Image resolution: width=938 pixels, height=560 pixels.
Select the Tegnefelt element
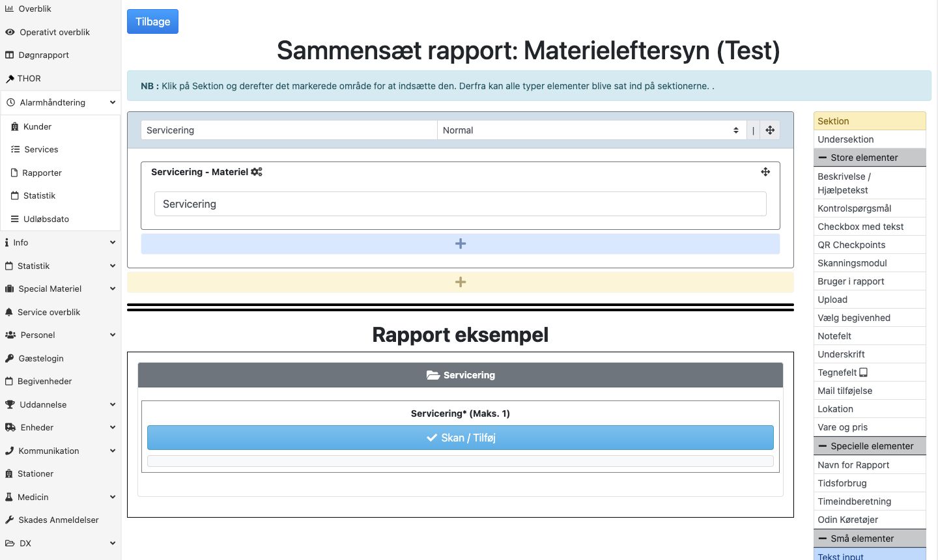pyautogui.click(x=870, y=372)
